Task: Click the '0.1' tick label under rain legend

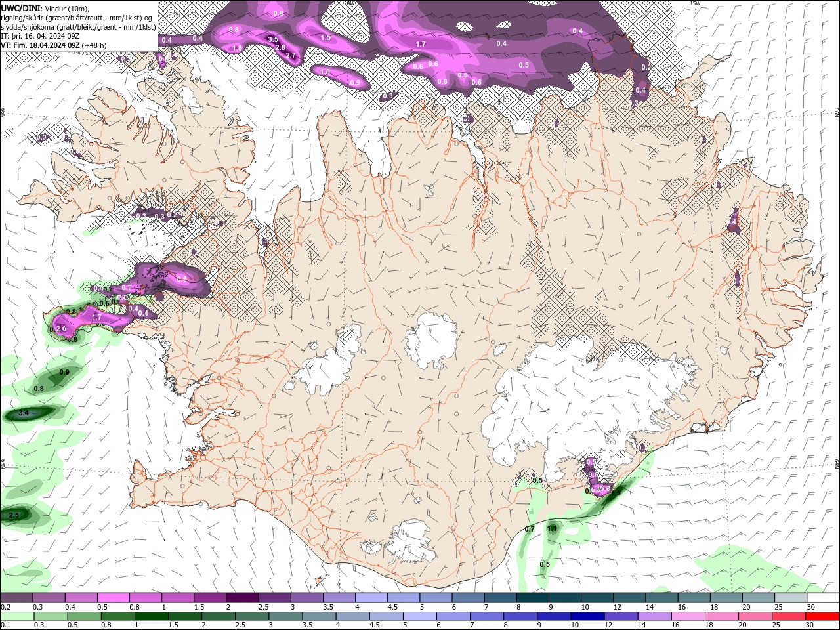Action: click(7, 625)
